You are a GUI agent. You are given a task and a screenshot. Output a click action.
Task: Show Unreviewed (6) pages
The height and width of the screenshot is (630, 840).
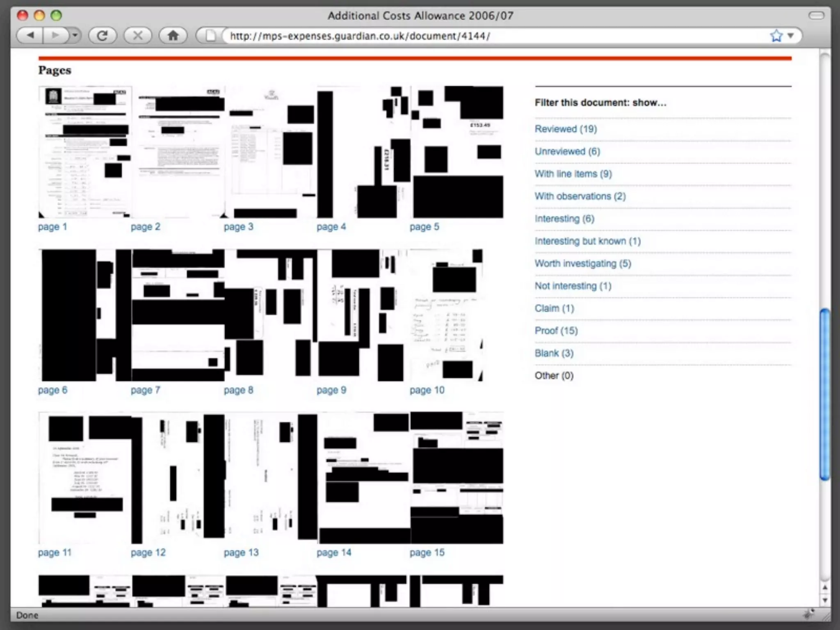[x=567, y=151]
